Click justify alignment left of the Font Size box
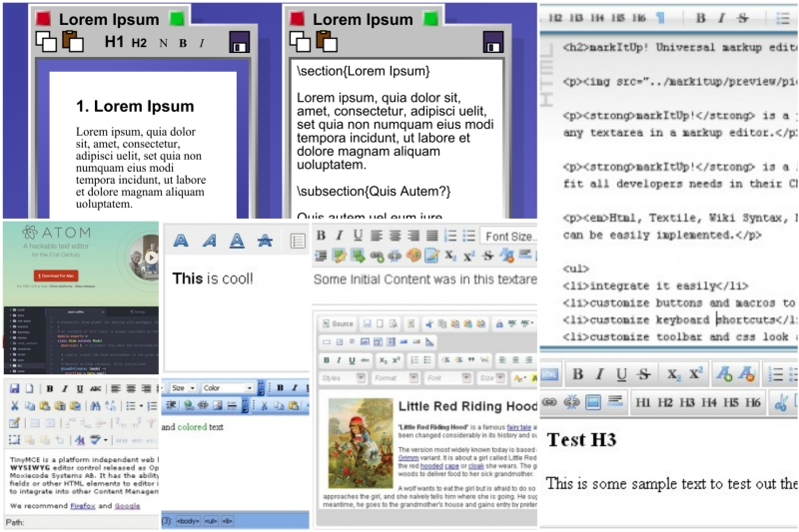 click(x=432, y=236)
